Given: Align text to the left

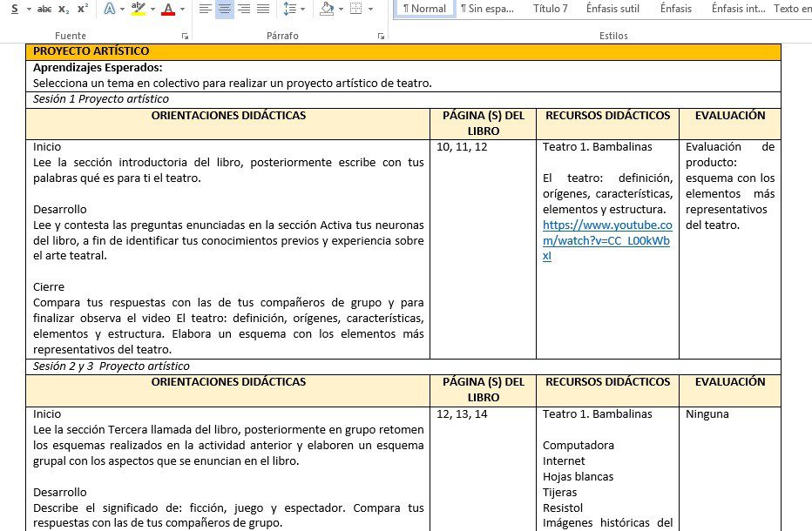Looking at the screenshot, I should click(x=206, y=9).
